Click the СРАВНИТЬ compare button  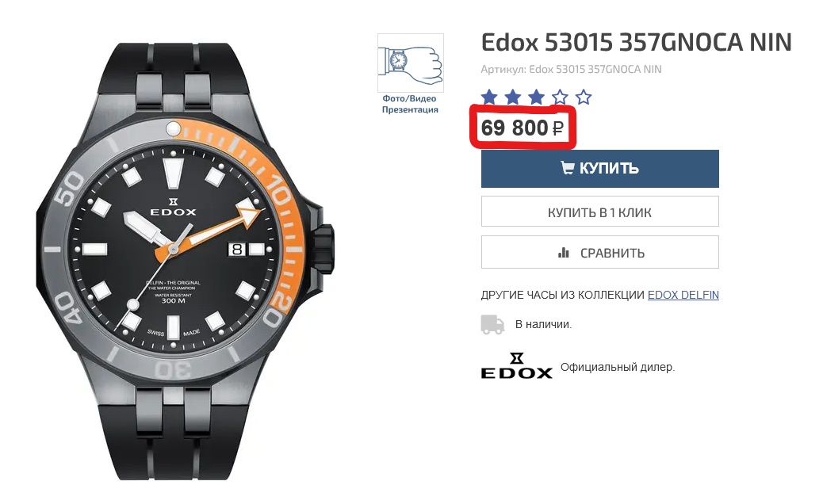600,253
